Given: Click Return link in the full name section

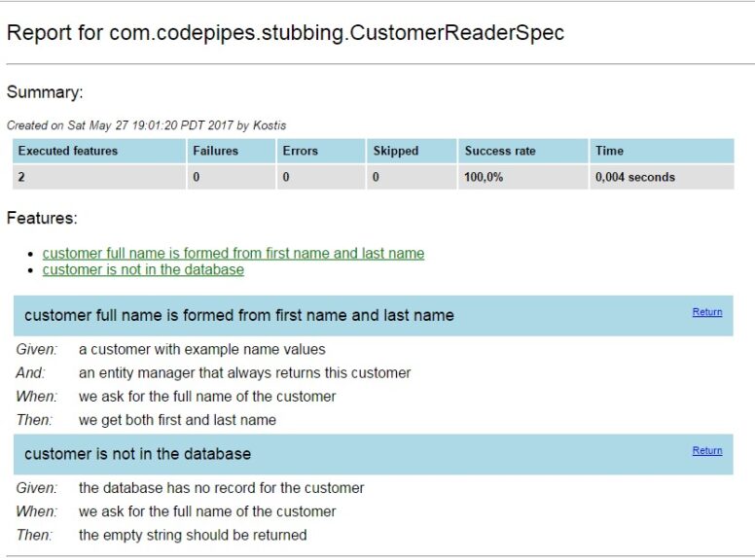Looking at the screenshot, I should point(707,312).
